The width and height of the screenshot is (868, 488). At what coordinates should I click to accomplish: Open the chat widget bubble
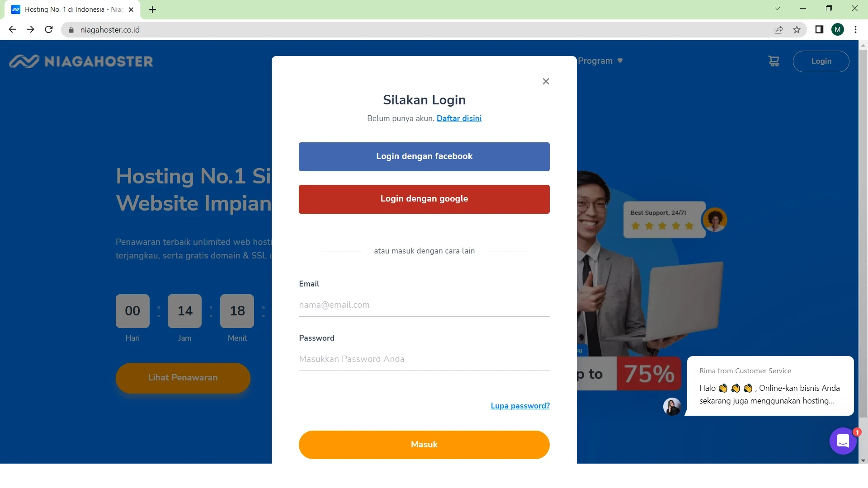point(843,441)
